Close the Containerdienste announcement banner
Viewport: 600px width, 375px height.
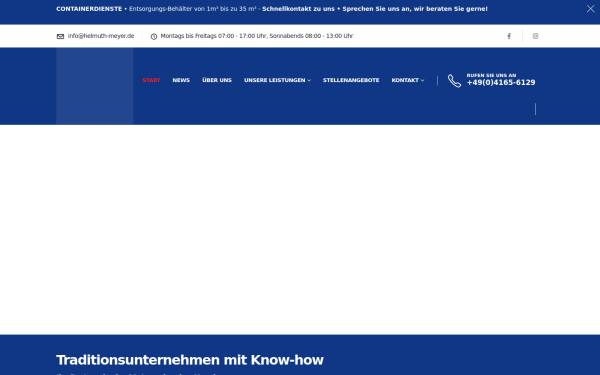click(x=590, y=9)
